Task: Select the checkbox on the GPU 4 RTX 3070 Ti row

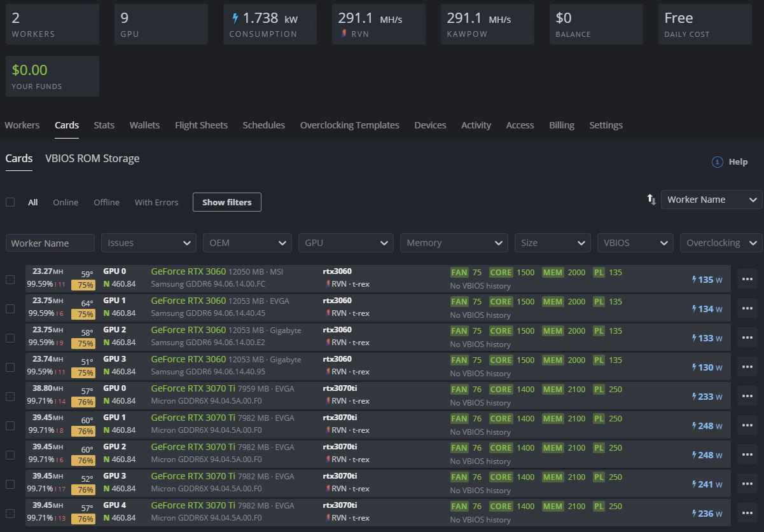Action: tap(10, 513)
